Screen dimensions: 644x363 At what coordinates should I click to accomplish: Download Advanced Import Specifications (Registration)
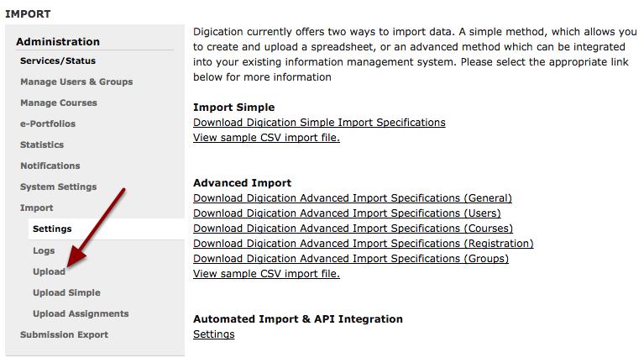(363, 244)
